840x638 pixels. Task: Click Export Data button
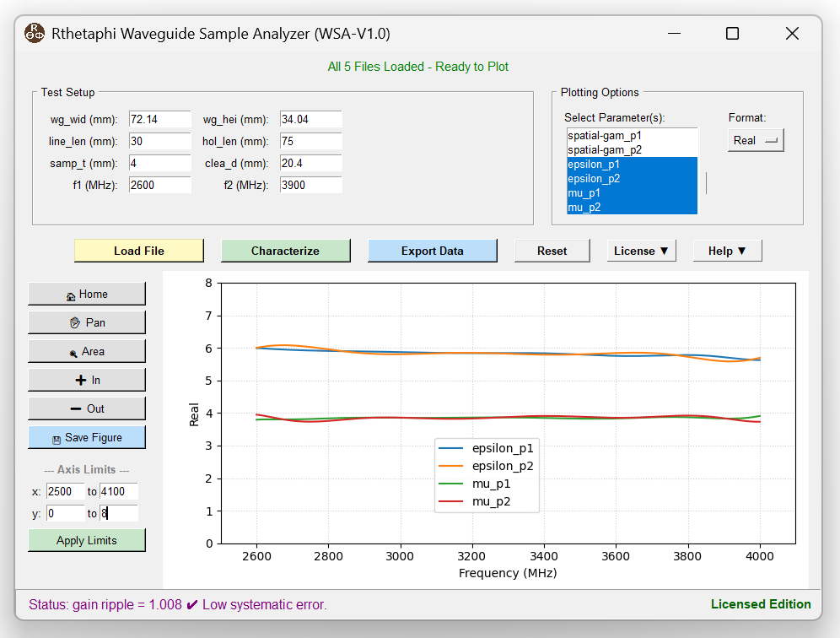433,251
